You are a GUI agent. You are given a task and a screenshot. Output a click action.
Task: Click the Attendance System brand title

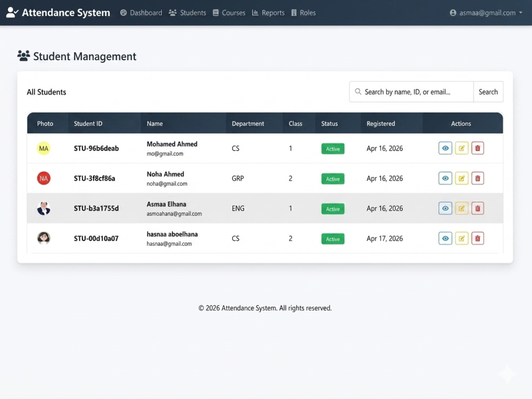[66, 13]
